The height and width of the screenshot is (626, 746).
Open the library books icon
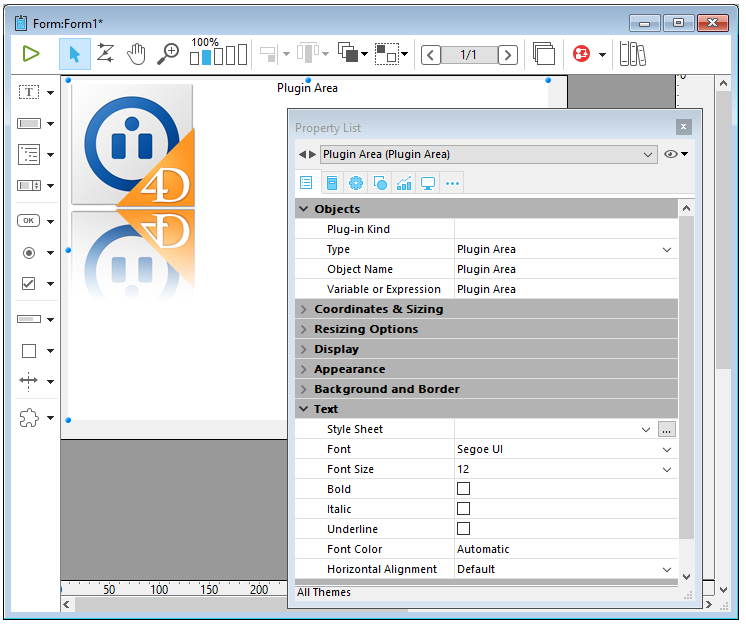coord(632,54)
